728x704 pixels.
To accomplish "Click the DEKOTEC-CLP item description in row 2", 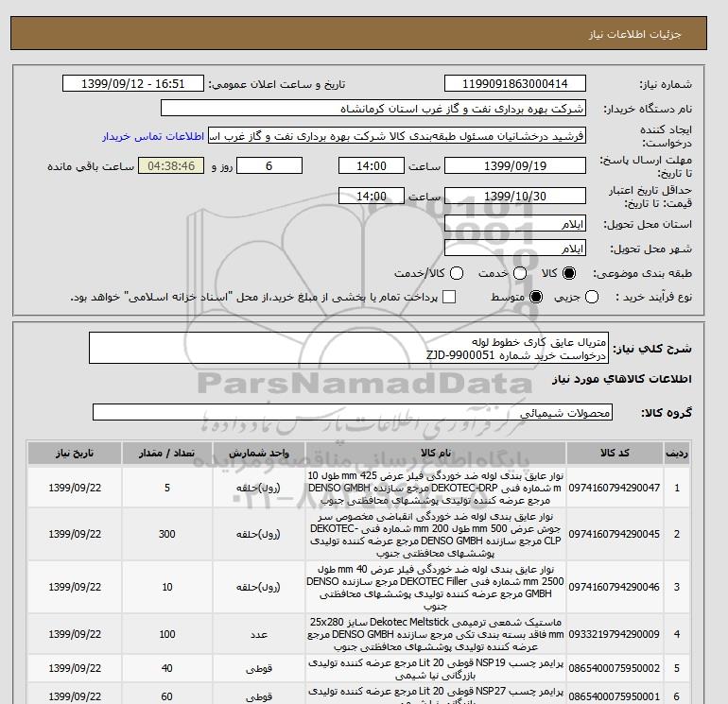I will (x=436, y=535).
